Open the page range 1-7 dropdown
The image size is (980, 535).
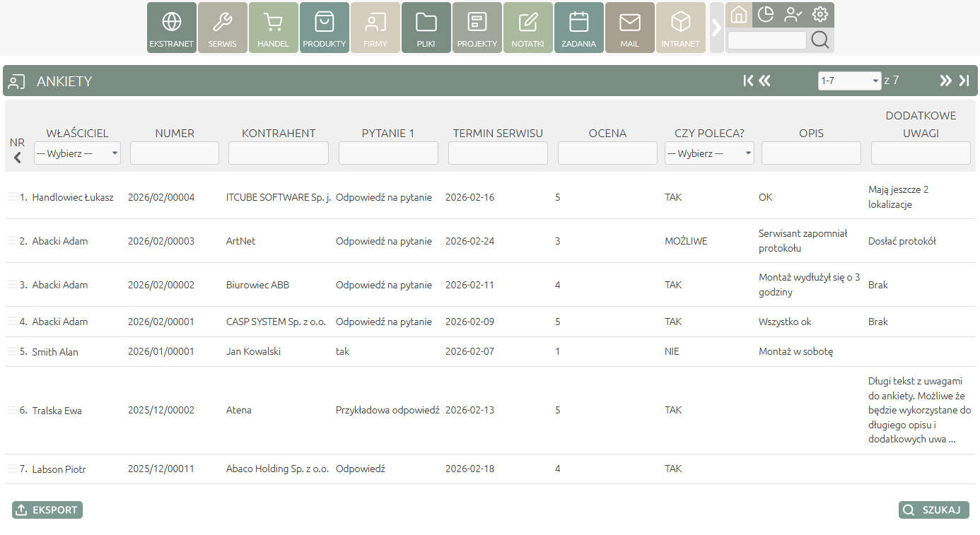click(849, 81)
